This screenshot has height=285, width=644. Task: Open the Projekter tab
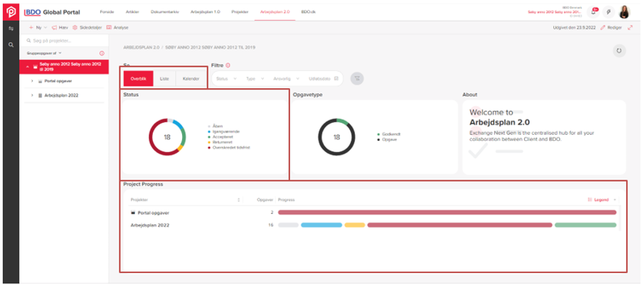[x=240, y=12]
